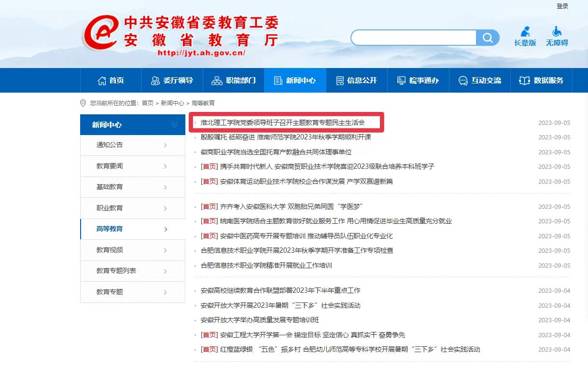Screen dimensions: 588x370
Task: Select 信息公开 in the navigation bar
Action: (x=356, y=81)
